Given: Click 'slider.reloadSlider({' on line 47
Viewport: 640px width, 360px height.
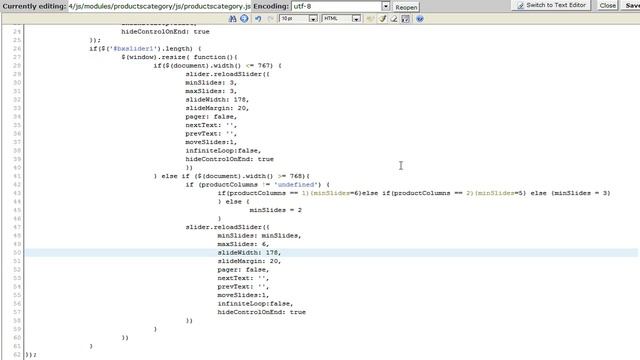Looking at the screenshot, I should (x=227, y=227).
